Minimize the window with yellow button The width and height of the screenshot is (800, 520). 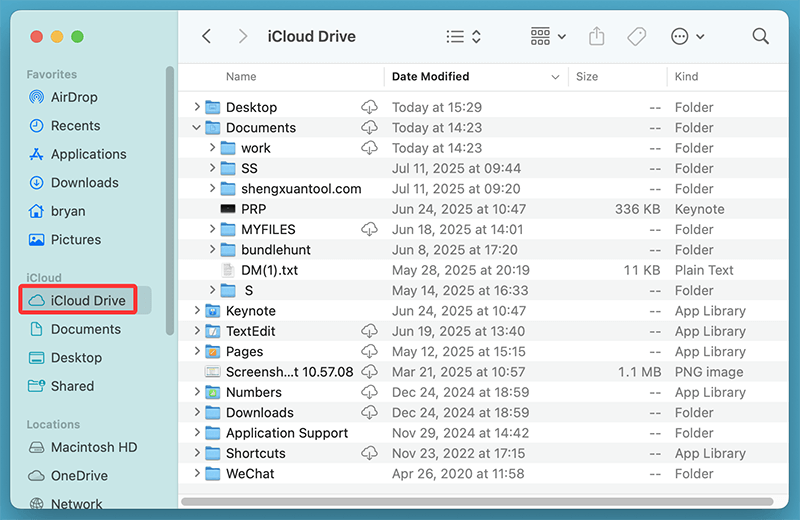click(57, 37)
